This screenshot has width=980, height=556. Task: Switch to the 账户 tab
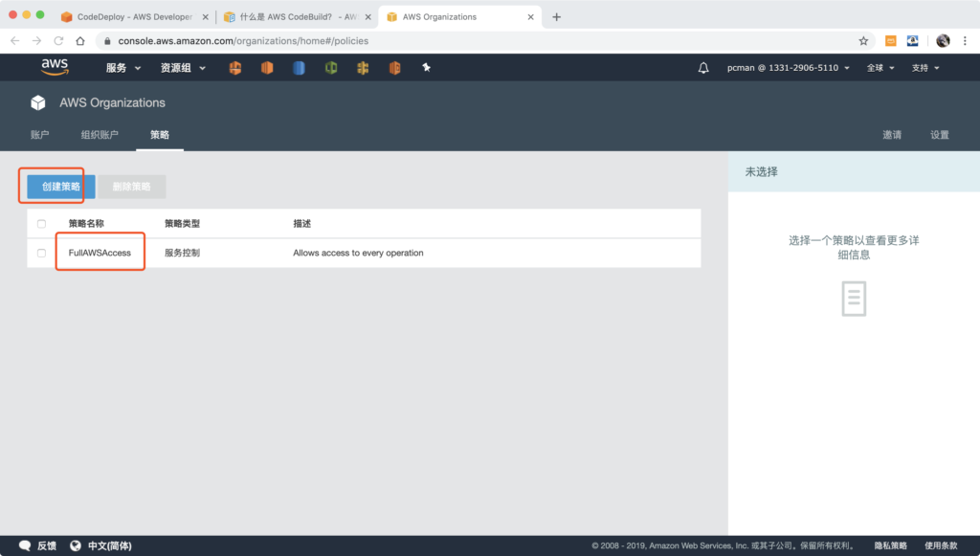(x=40, y=134)
